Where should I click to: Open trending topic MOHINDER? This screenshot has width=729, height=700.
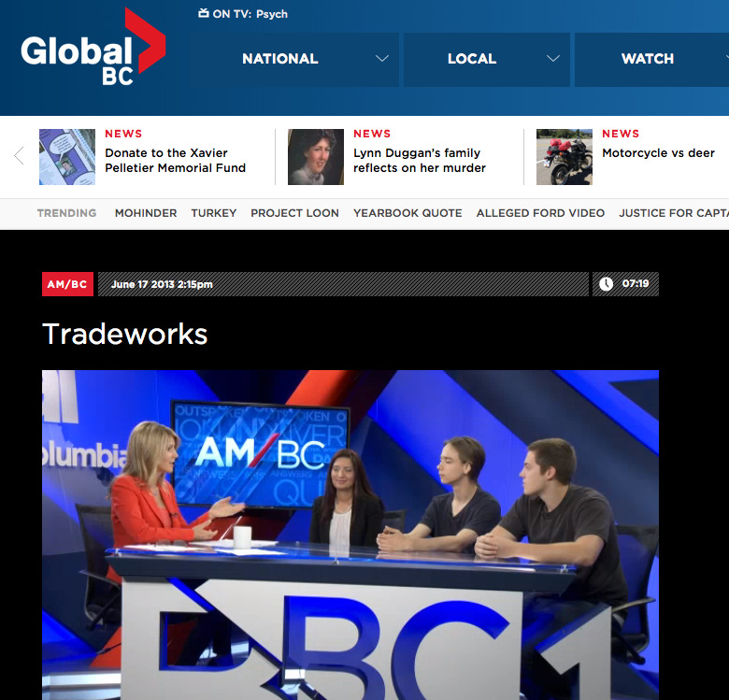[146, 213]
